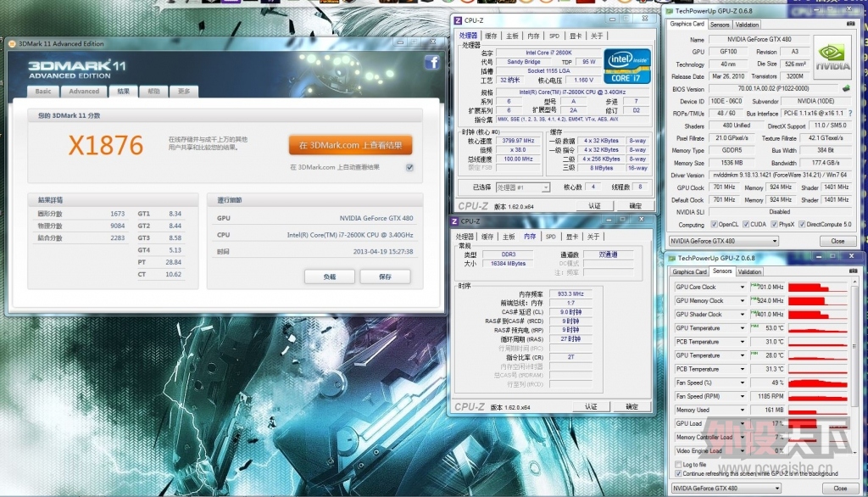Click the Intel Core i7 logo in CPU-Z

click(627, 66)
